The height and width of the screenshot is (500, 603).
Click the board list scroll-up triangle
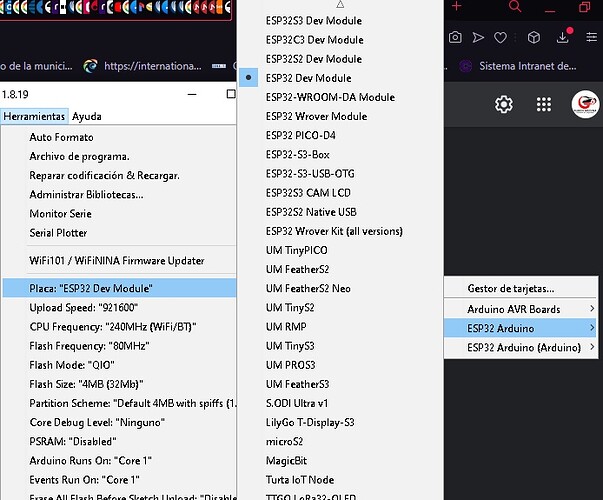coord(340,5)
